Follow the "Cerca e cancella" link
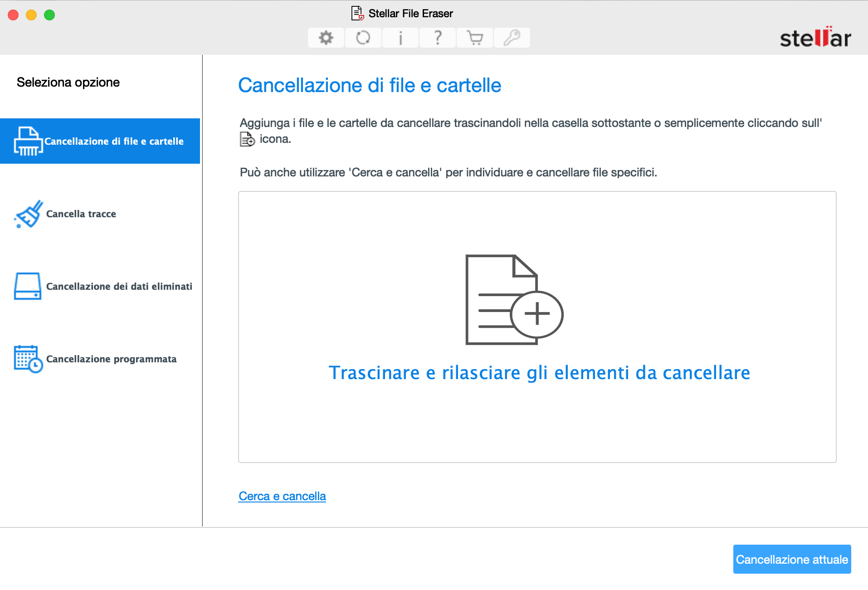868x590 pixels. click(282, 496)
